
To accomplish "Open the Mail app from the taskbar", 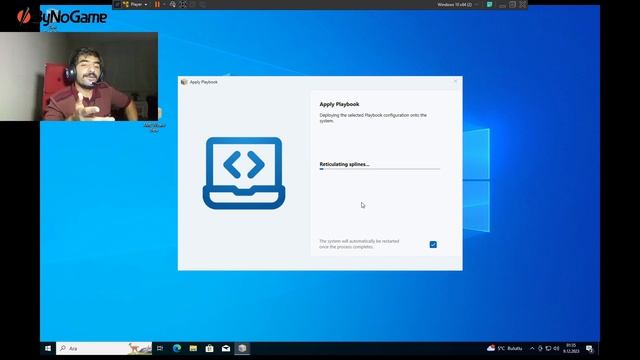I will point(226,348).
